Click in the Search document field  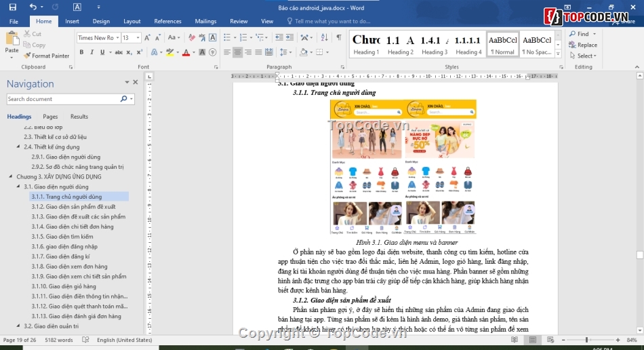tap(62, 99)
